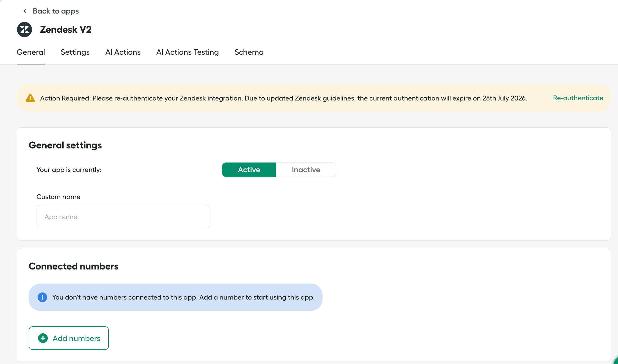Click the General settings heading
This screenshot has width=618, height=364.
click(x=65, y=145)
